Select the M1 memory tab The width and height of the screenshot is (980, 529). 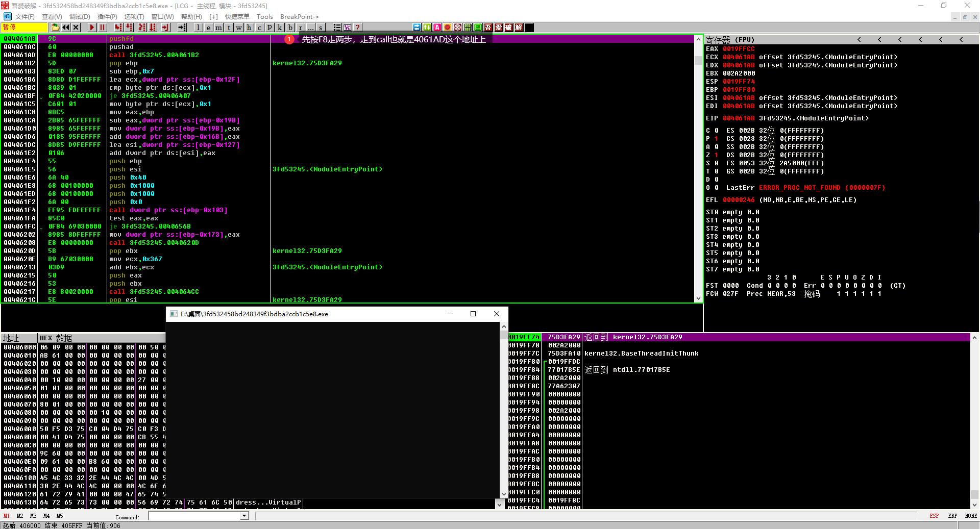(x=7, y=516)
